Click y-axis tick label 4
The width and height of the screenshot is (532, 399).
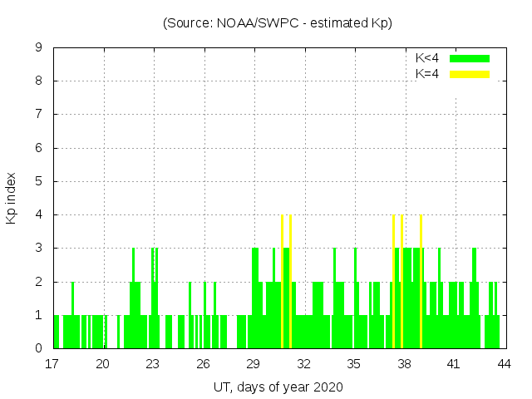tap(39, 214)
